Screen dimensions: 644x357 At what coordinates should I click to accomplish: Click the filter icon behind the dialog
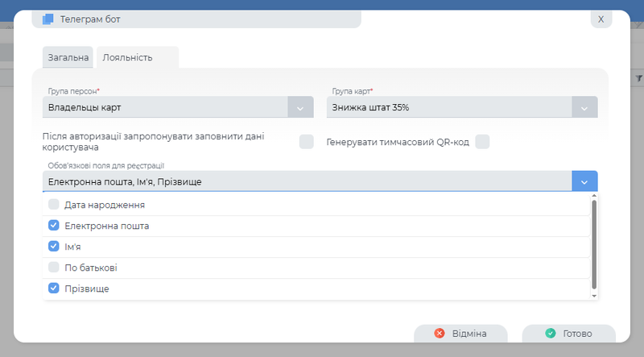tap(638, 78)
